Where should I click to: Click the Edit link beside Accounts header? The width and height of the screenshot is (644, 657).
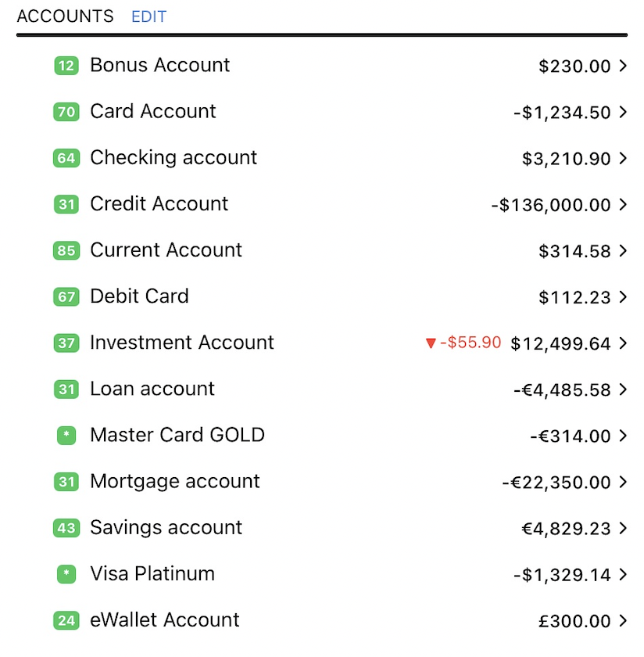148,16
